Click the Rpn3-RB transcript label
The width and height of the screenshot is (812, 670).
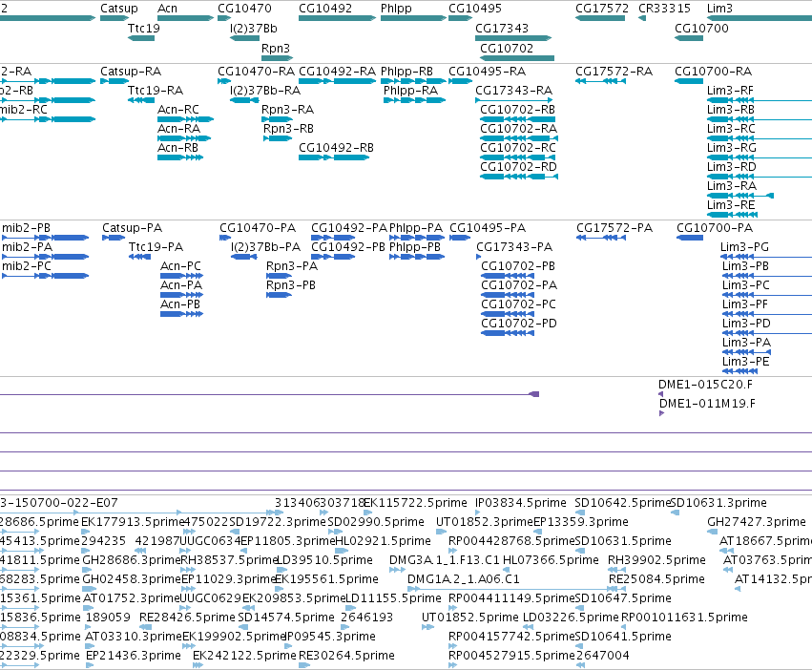288,129
